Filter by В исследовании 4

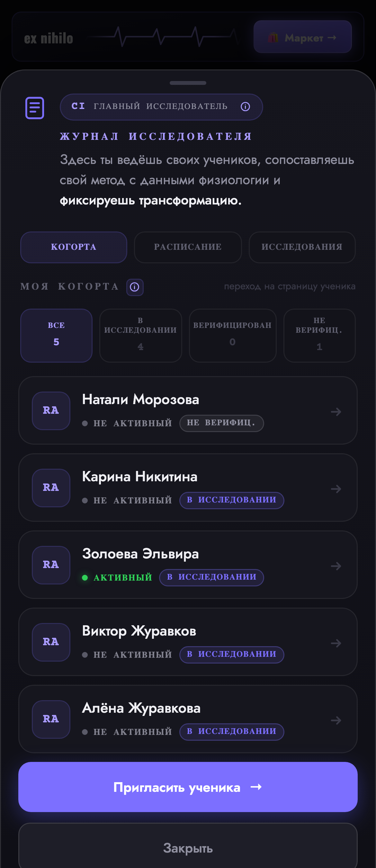[140, 336]
